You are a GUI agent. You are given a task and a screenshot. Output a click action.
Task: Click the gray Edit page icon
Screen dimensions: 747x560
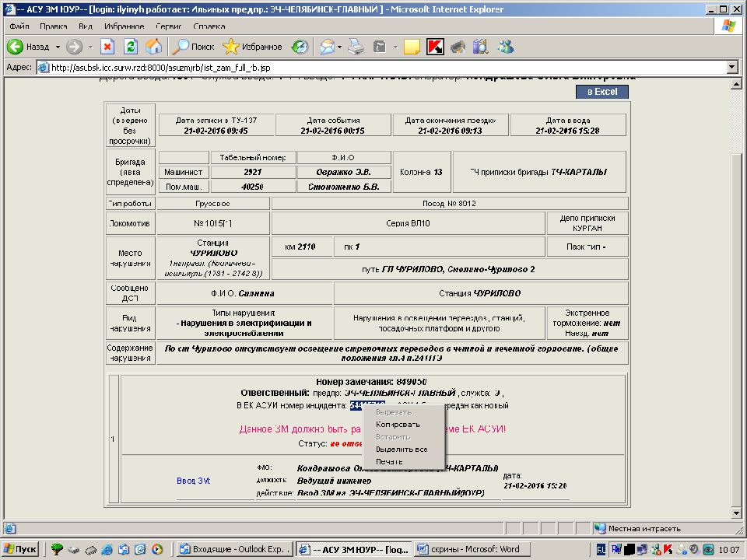(380, 47)
